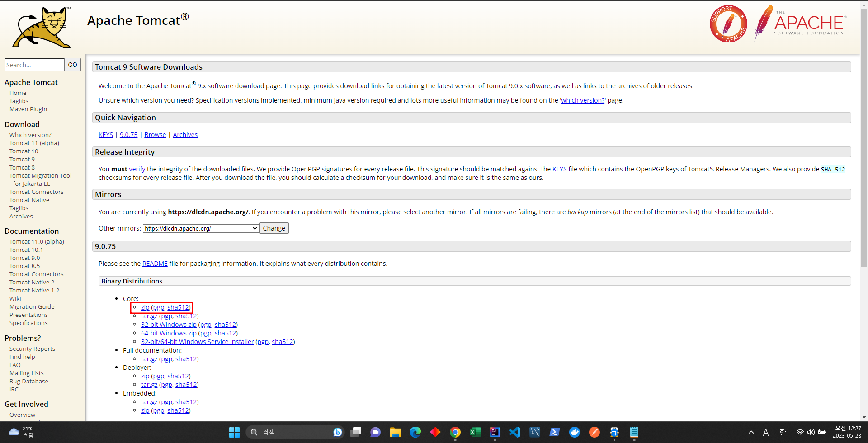Open the clock and date in the taskbar
This screenshot has height=443, width=868.
pos(847,432)
